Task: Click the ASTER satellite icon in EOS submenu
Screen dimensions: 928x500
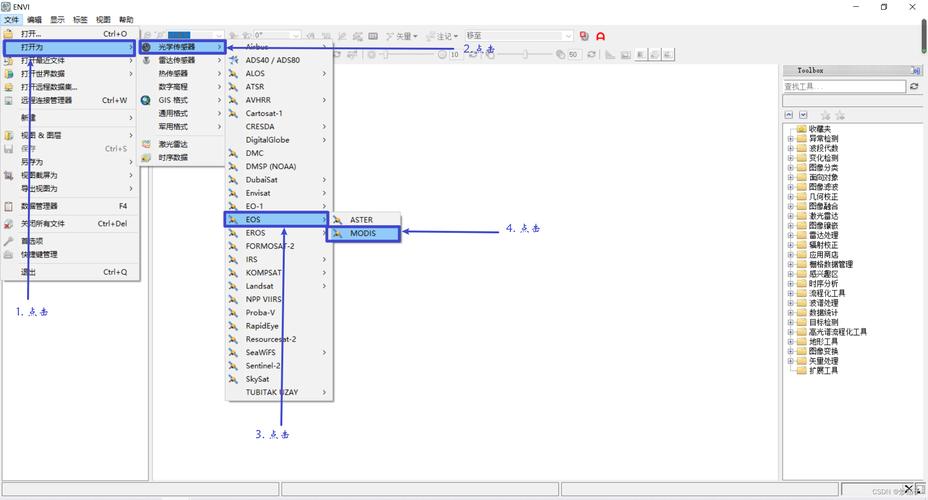Action: (x=337, y=220)
